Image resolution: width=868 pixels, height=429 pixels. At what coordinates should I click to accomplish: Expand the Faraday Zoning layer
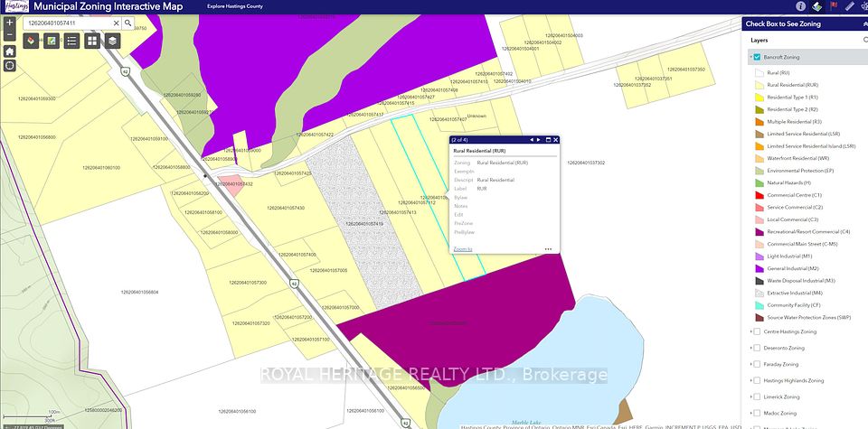coord(750,364)
